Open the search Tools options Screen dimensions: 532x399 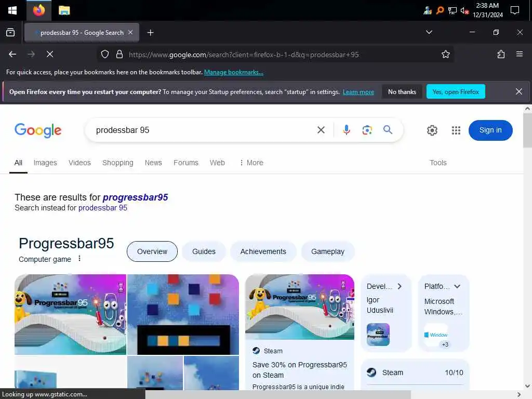pos(438,163)
